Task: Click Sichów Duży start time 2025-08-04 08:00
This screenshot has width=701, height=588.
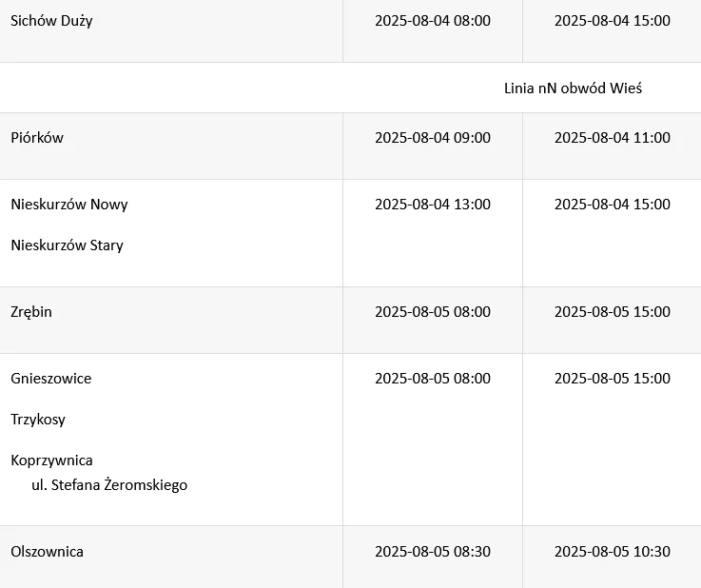Action: [x=433, y=21]
